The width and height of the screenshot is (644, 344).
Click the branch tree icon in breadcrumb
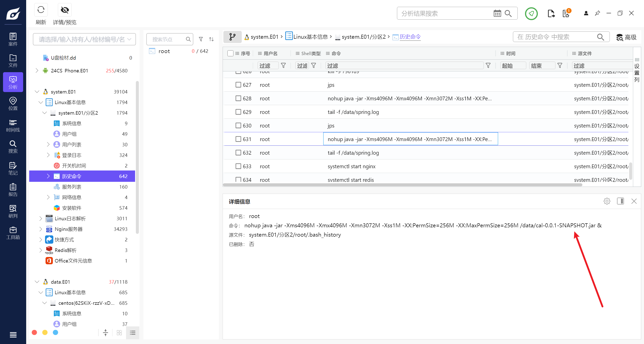pos(232,37)
